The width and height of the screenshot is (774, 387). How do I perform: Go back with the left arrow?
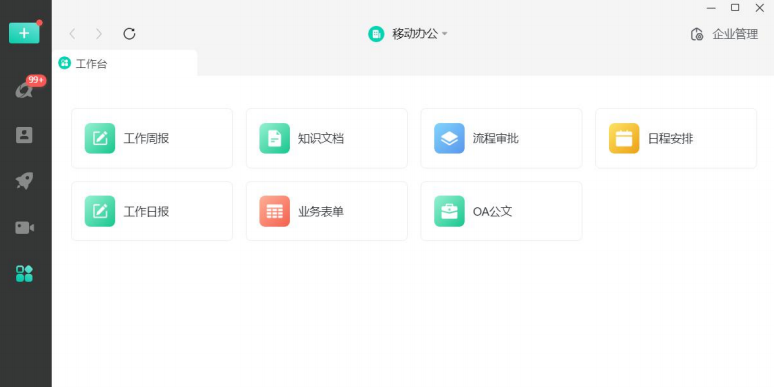click(x=73, y=34)
